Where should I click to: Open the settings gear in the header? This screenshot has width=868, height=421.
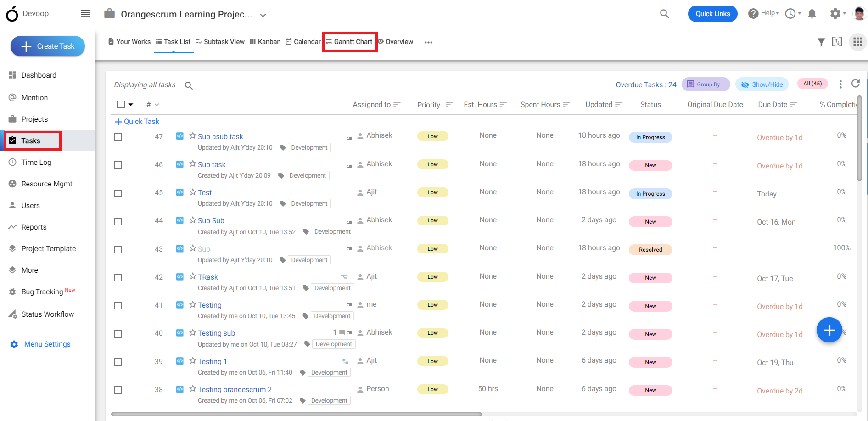(835, 14)
